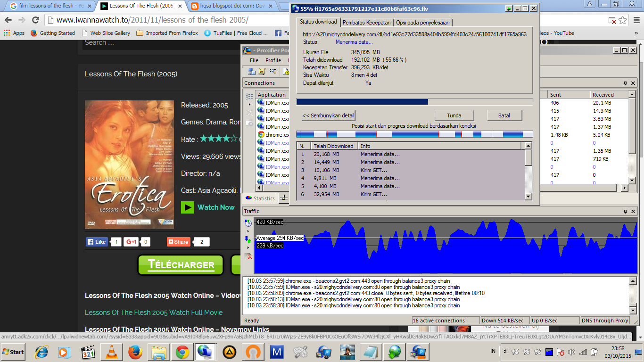Click the movie star rating
This screenshot has width=644, height=362.
pyautogui.click(x=218, y=139)
